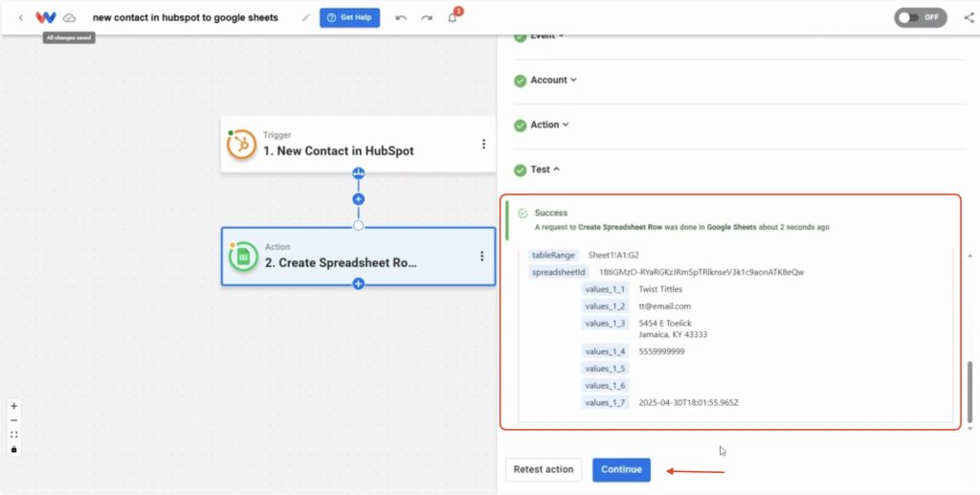This screenshot has height=495, width=980.
Task: Zoom in on the canvas
Action: [13, 406]
